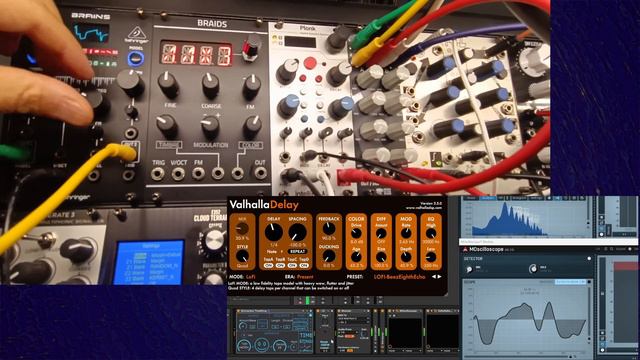The height and width of the screenshot is (360, 640).
Task: Click the DIFF Size knob
Action: 381,257
